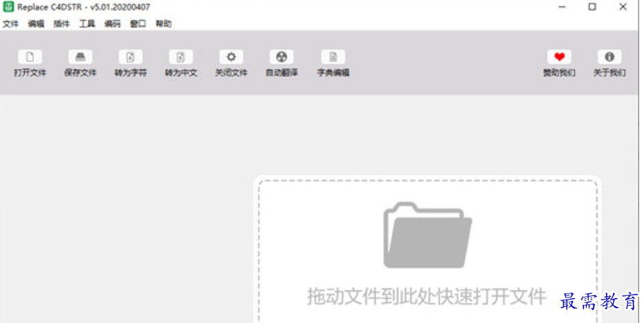
Task: Click the 关闭文件 gear icon
Action: click(x=231, y=57)
